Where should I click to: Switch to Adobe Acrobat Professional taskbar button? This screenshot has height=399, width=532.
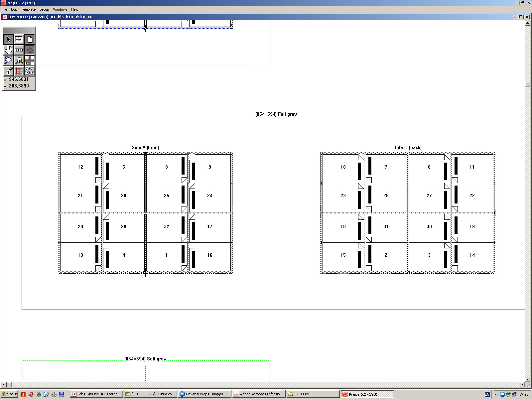tap(258, 394)
